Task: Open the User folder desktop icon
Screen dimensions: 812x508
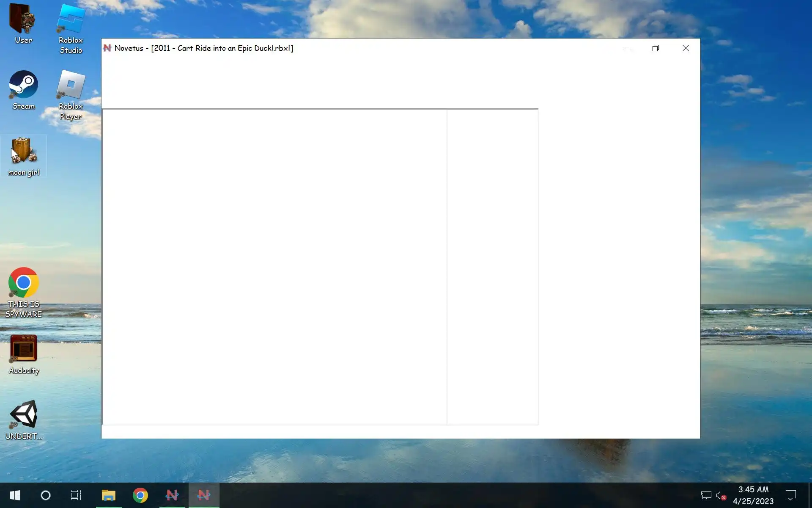Action: click(x=23, y=23)
